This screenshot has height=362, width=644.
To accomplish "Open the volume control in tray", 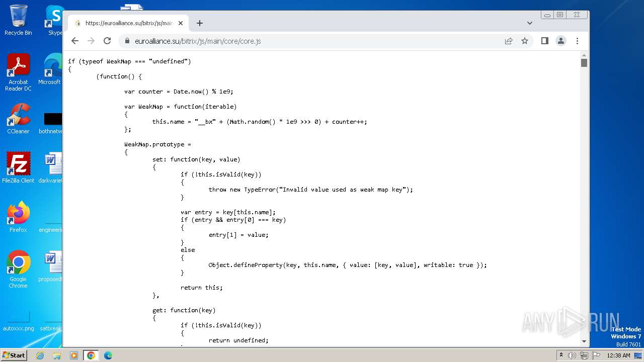I will (x=572, y=355).
